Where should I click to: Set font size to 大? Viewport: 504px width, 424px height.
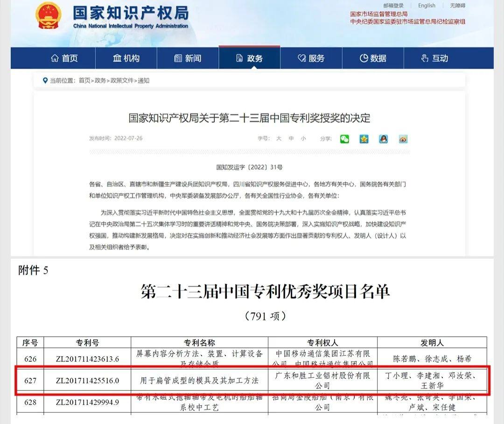(x=279, y=138)
